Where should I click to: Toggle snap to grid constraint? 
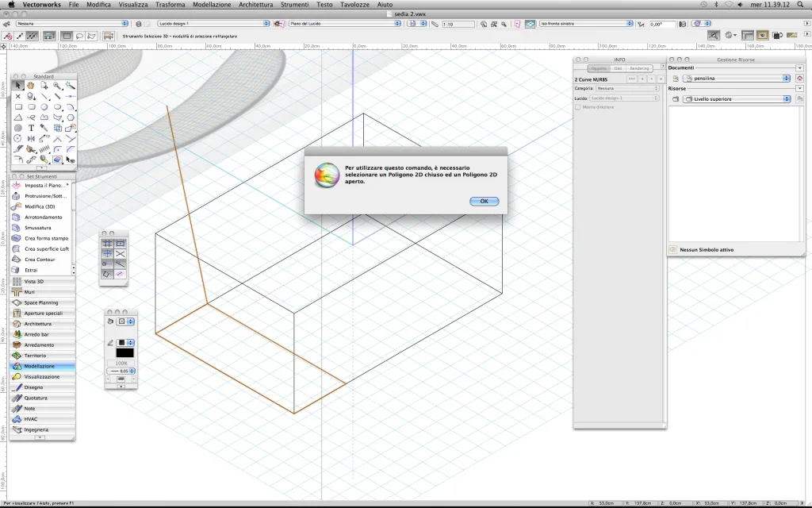pyautogui.click(x=107, y=244)
